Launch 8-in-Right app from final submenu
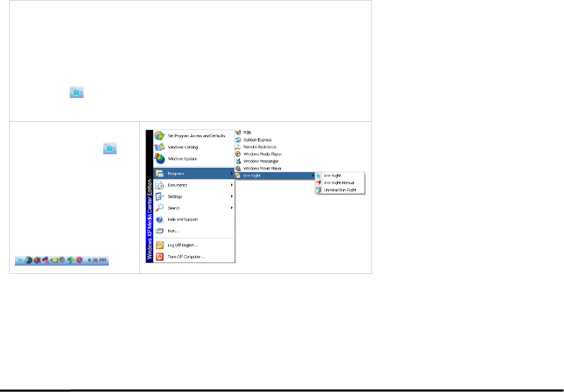 click(340, 176)
